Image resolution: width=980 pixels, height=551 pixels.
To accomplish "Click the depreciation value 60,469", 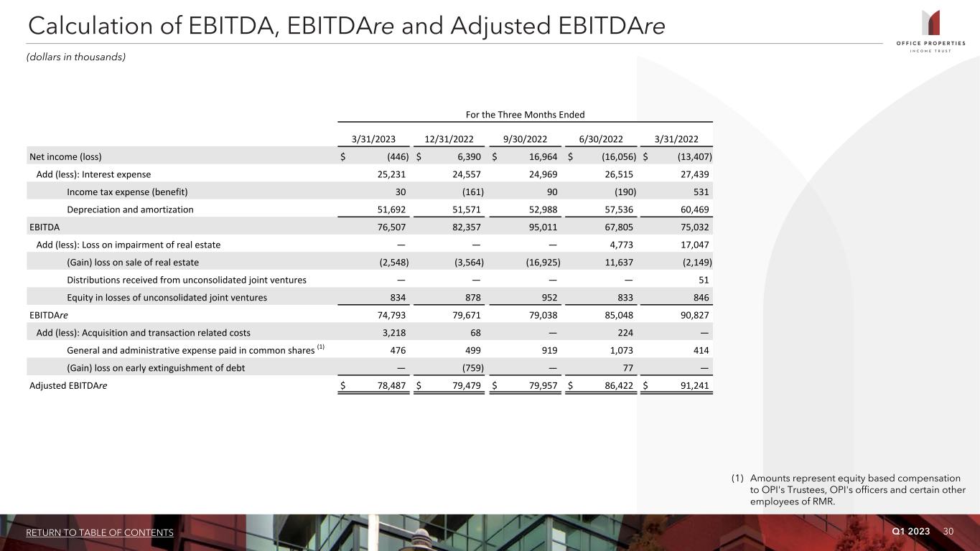I will (693, 209).
